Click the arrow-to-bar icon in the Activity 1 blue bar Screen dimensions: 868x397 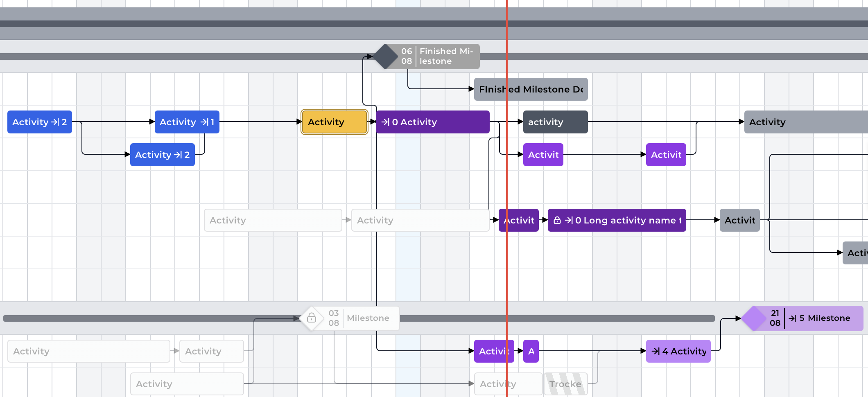pyautogui.click(x=204, y=122)
